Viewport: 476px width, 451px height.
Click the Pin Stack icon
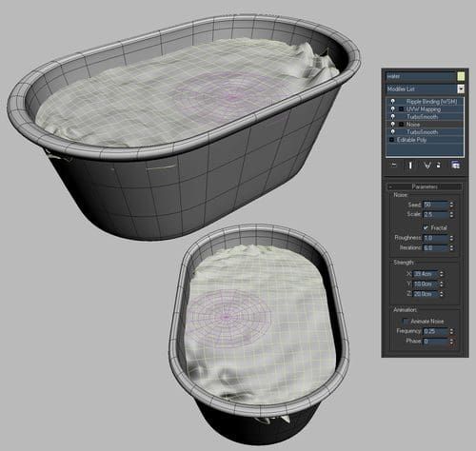394,166
